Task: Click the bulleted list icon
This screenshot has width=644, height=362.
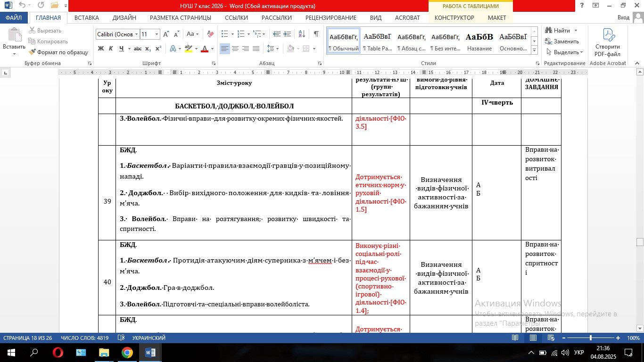Action: 224,34
